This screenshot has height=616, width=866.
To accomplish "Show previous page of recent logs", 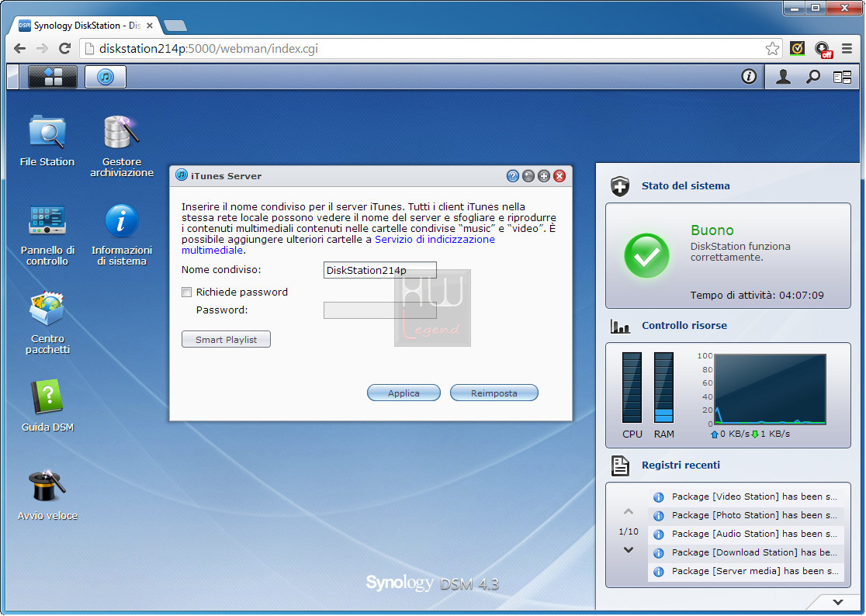I will pos(629,511).
